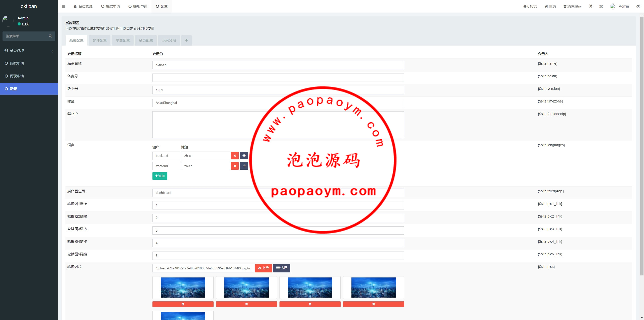Screen dimensions: 644x320
Task: Click 追加 to append a language row
Action: click(x=160, y=176)
